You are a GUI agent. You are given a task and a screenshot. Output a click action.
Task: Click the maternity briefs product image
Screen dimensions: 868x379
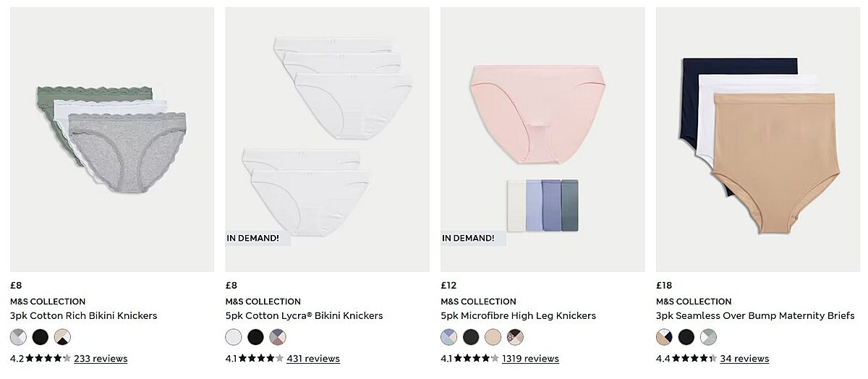[758, 140]
